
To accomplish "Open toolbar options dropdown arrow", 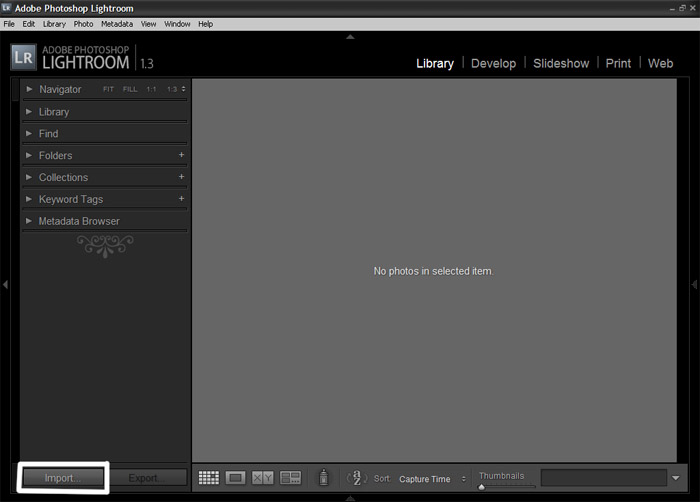I will [676, 478].
